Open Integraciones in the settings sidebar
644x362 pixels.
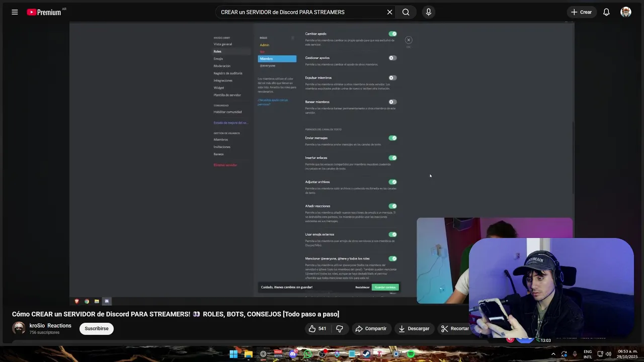coord(223,80)
